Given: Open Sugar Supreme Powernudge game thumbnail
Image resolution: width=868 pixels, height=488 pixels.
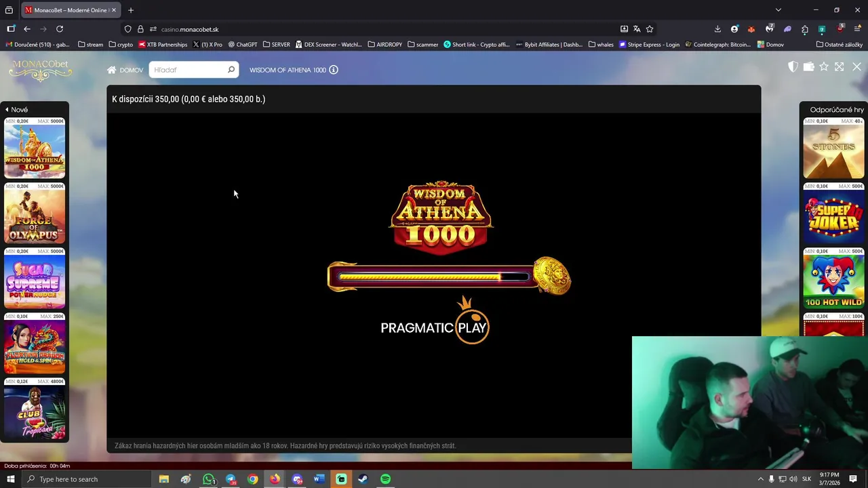Looking at the screenshot, I should coord(35,279).
